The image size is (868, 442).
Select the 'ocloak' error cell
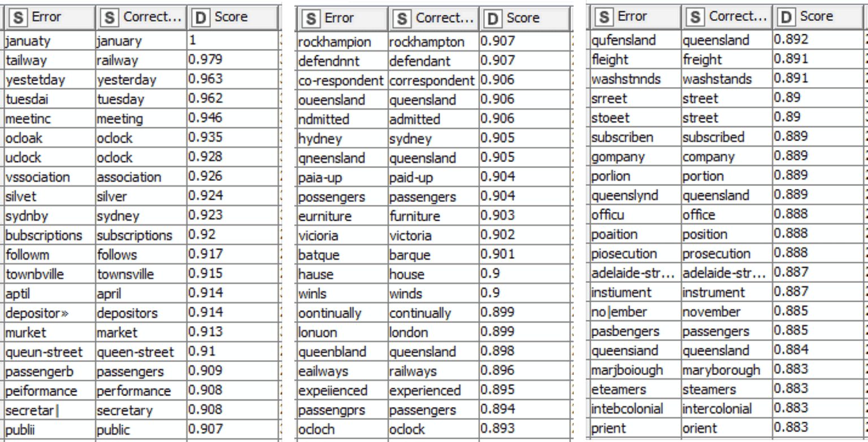coord(49,138)
